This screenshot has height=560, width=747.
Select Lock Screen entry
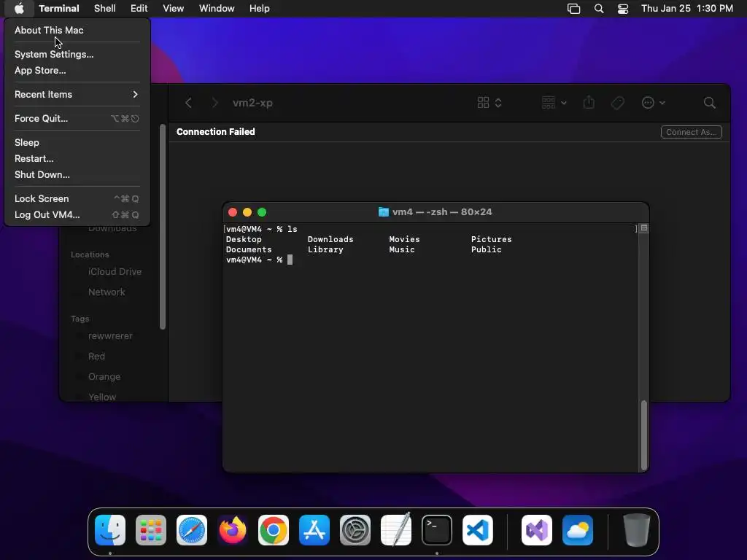[x=77, y=198]
